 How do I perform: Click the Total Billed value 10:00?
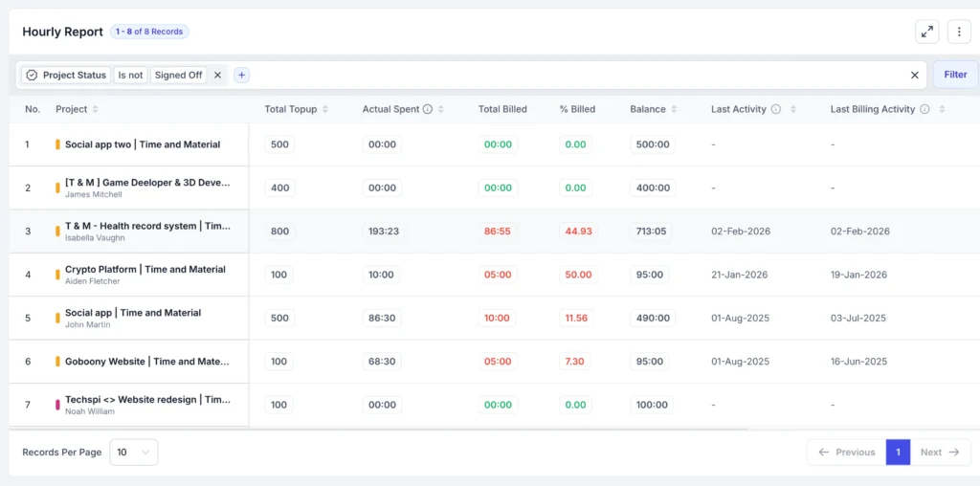coord(497,318)
